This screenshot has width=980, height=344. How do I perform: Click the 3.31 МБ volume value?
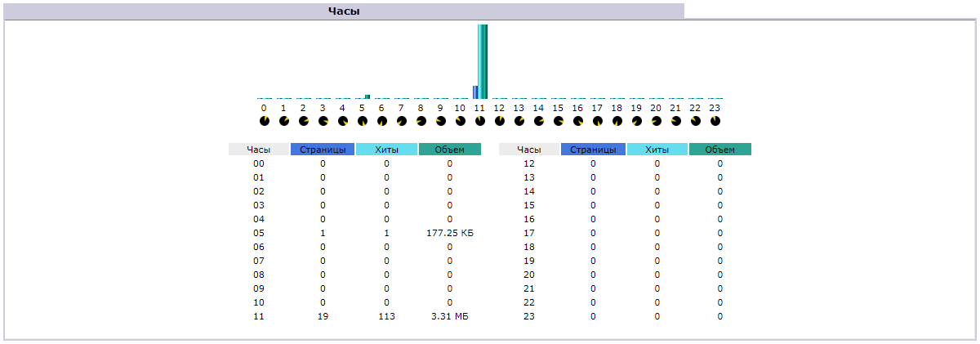click(449, 316)
